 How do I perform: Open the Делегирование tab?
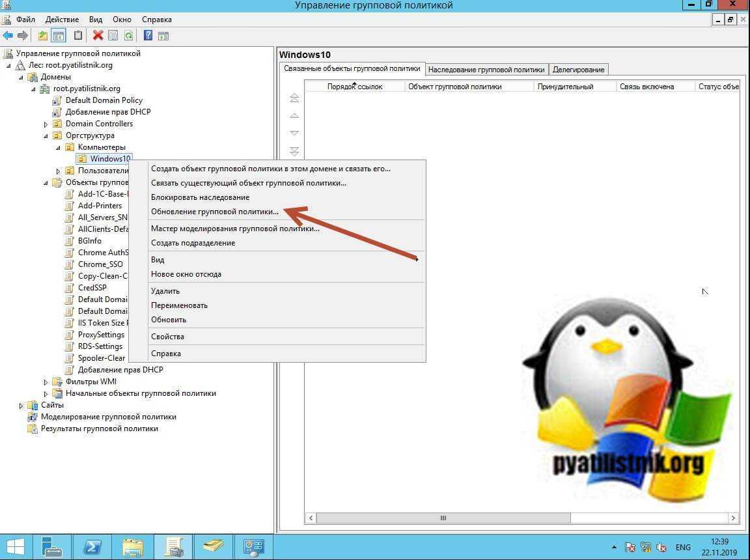[578, 70]
